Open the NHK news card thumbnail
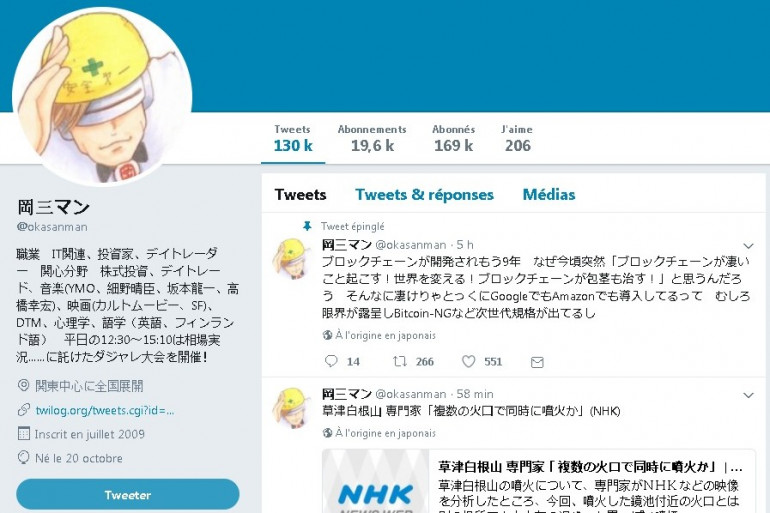Viewport: 770px width, 513px height. click(376, 481)
